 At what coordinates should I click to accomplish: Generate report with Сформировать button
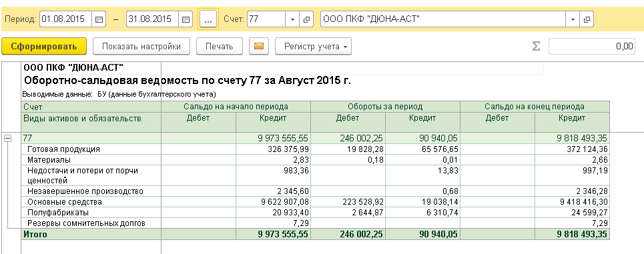44,47
